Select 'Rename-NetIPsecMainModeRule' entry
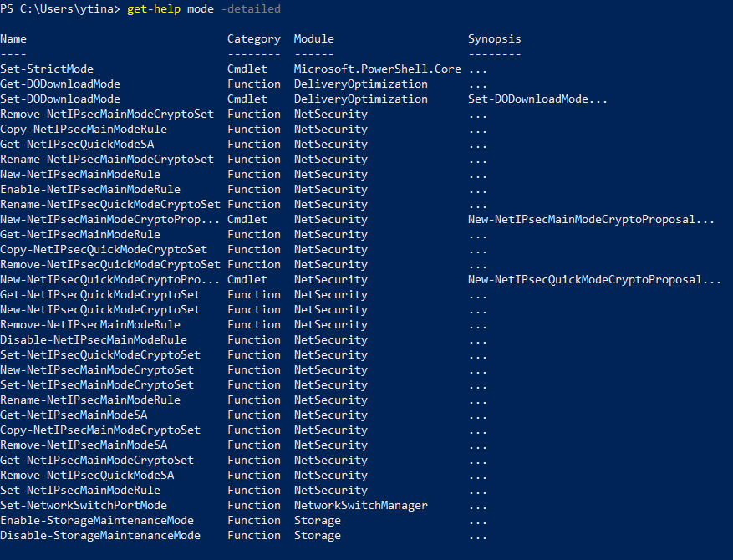The height and width of the screenshot is (560, 733). click(90, 400)
